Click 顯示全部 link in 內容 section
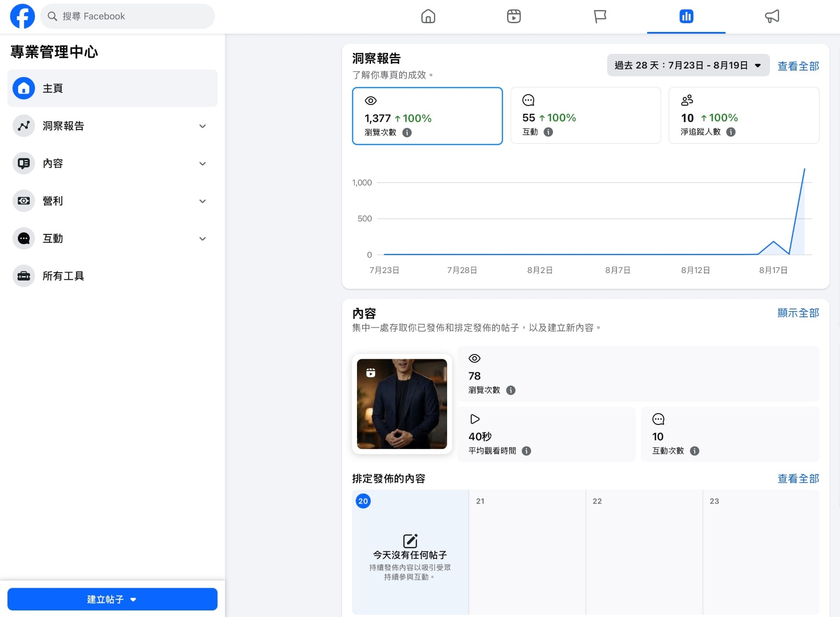 coord(798,313)
